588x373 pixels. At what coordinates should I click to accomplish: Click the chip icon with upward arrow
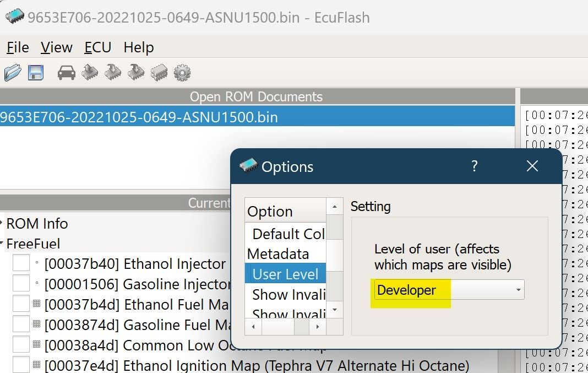coord(90,73)
